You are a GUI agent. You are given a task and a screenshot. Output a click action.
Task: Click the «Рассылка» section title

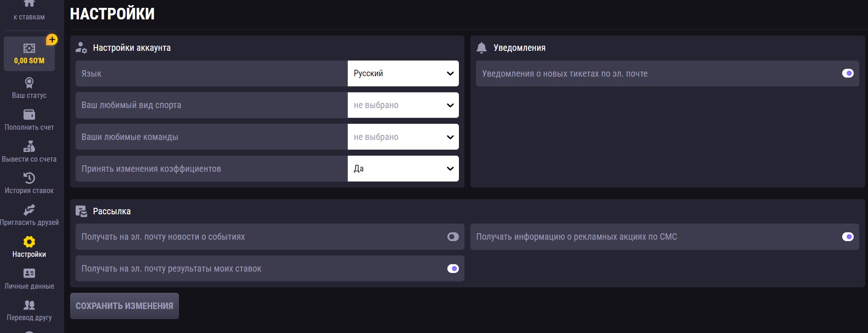(112, 211)
